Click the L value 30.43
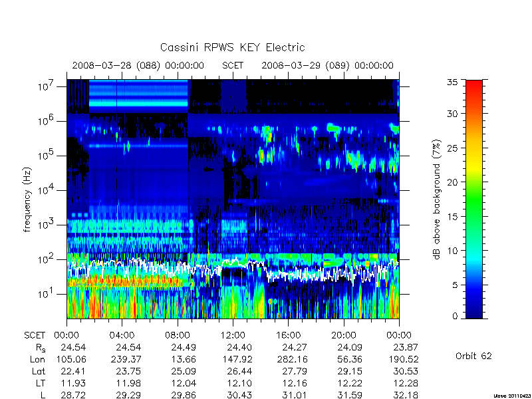This screenshot has height=399, width=532. [239, 395]
